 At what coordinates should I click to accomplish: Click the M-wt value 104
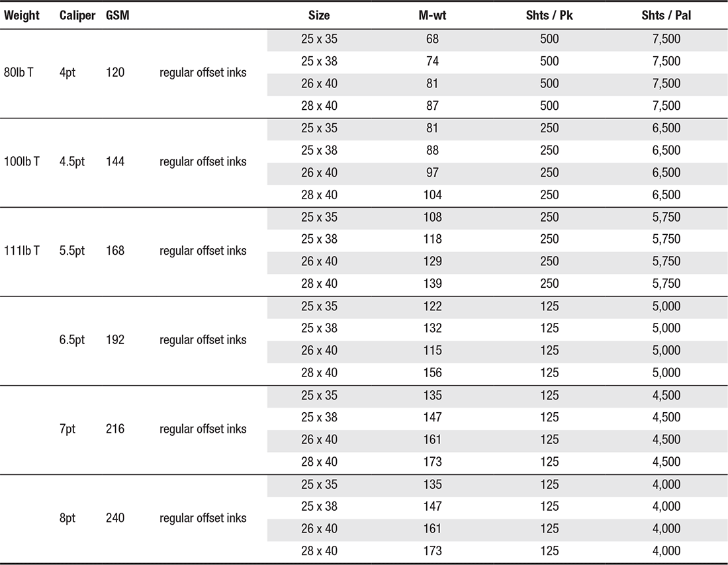tap(432, 195)
